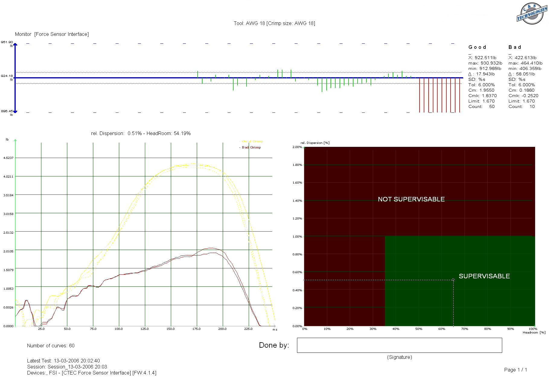Viewport: 549px width, 392px height.
Task: Click the Latest Test timestamp line
Action: click(63, 361)
